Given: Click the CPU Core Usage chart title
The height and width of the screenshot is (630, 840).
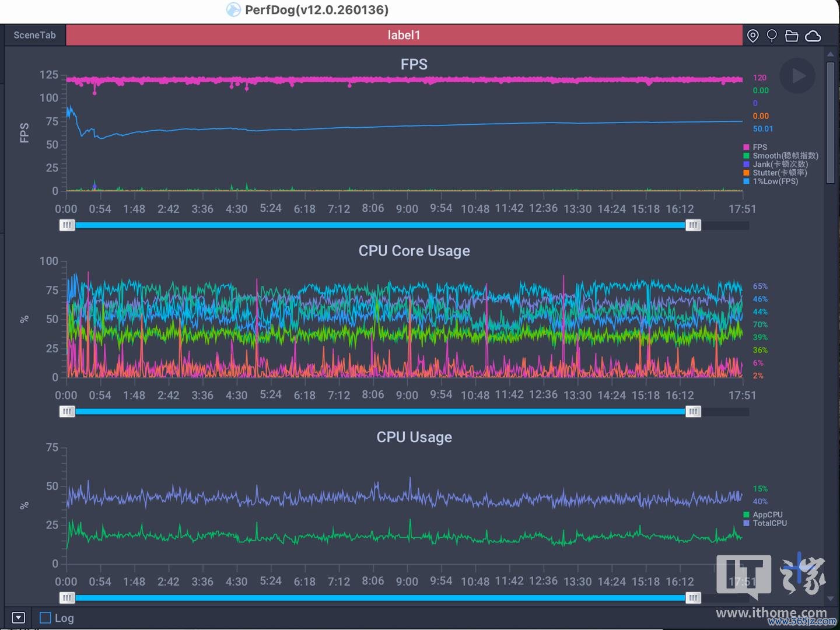Looking at the screenshot, I should click(414, 251).
